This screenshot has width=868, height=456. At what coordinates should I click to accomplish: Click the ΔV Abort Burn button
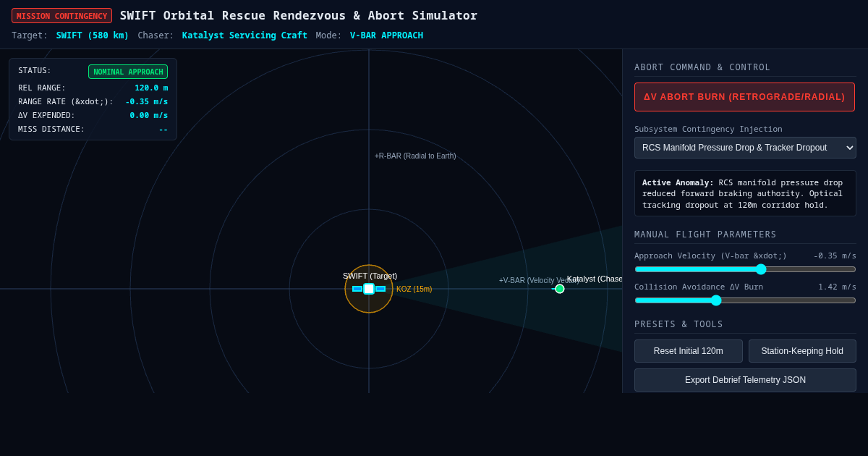tap(744, 97)
